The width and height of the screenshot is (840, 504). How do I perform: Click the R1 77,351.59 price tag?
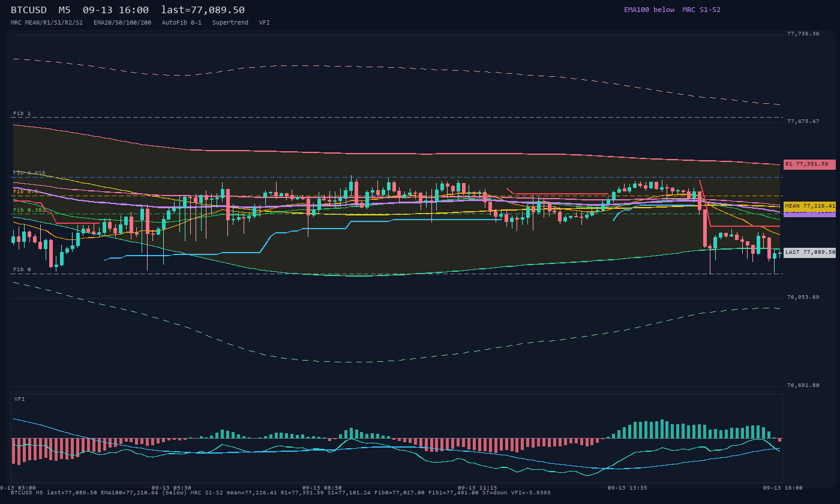point(809,164)
